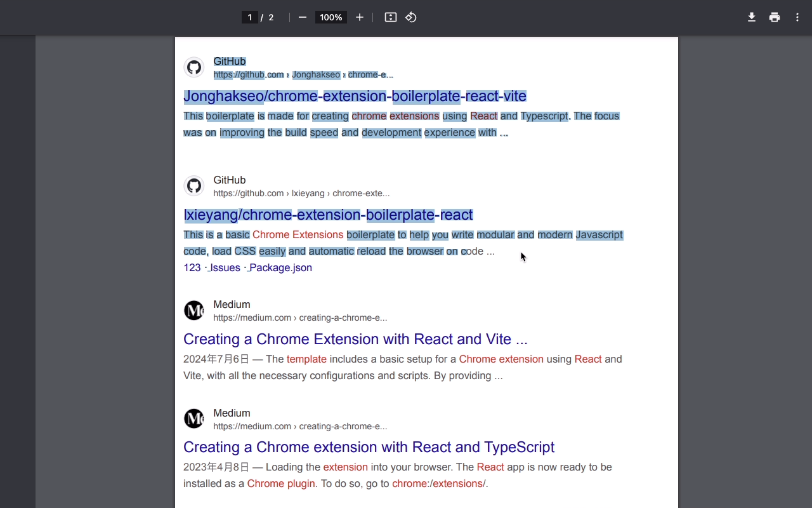Open the Jonghakseo chrome-extension-boilerplate-react-vite result
Viewport: 812px width, 508px height.
(x=355, y=96)
